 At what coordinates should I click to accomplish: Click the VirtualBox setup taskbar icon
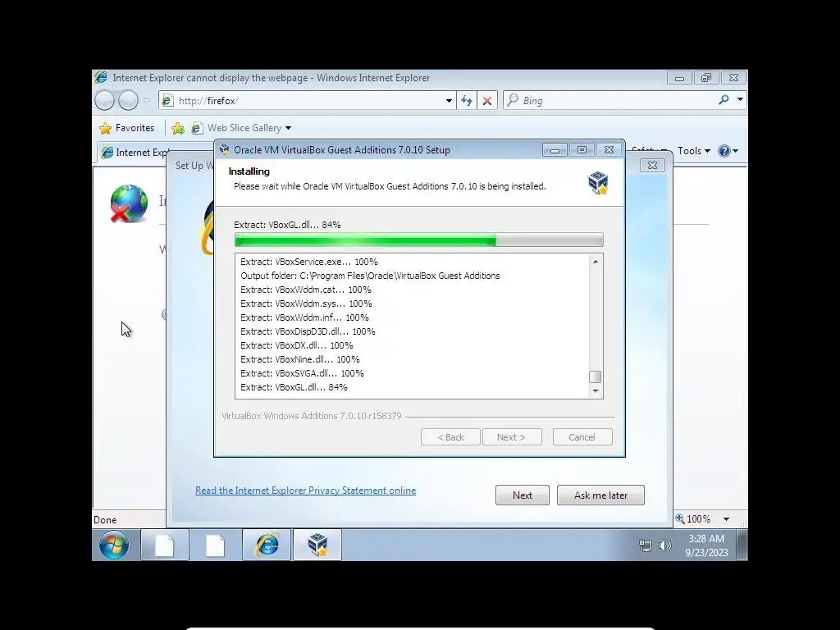tap(317, 546)
